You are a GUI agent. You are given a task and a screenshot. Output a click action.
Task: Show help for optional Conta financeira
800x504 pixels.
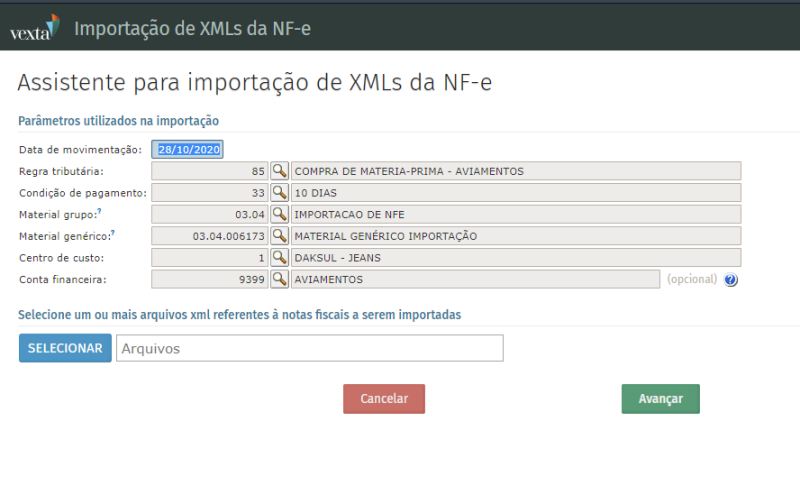730,280
